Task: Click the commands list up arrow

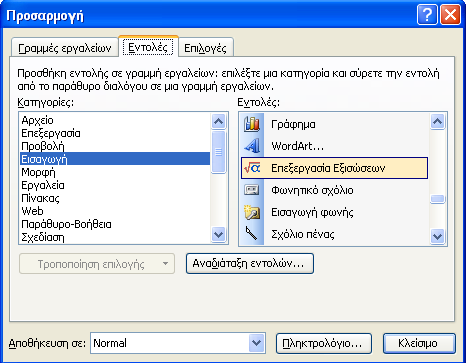Action: click(x=437, y=122)
